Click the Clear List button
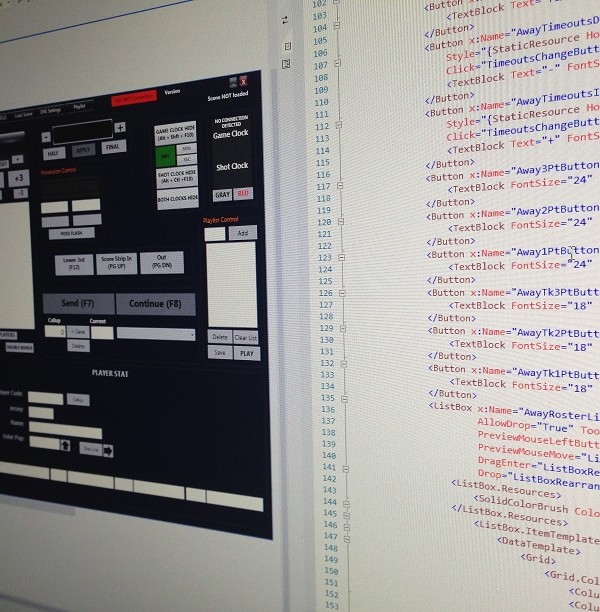Screen dimensions: 600x612 [246, 338]
